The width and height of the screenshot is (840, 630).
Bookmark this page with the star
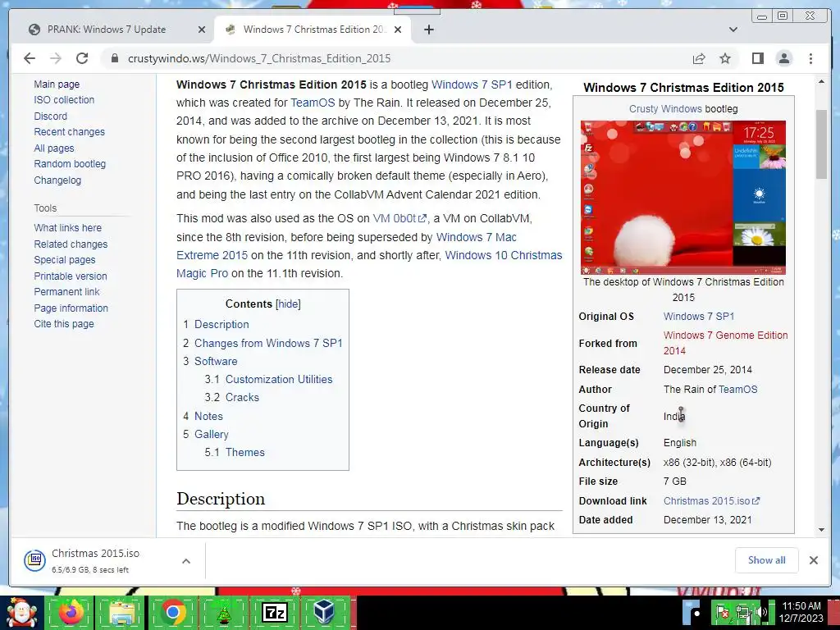[x=725, y=58]
